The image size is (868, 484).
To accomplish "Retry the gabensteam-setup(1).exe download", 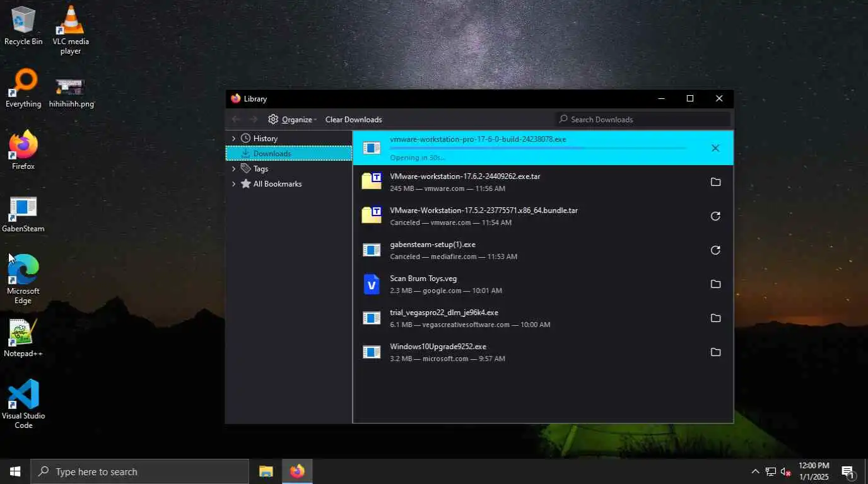I will point(715,250).
